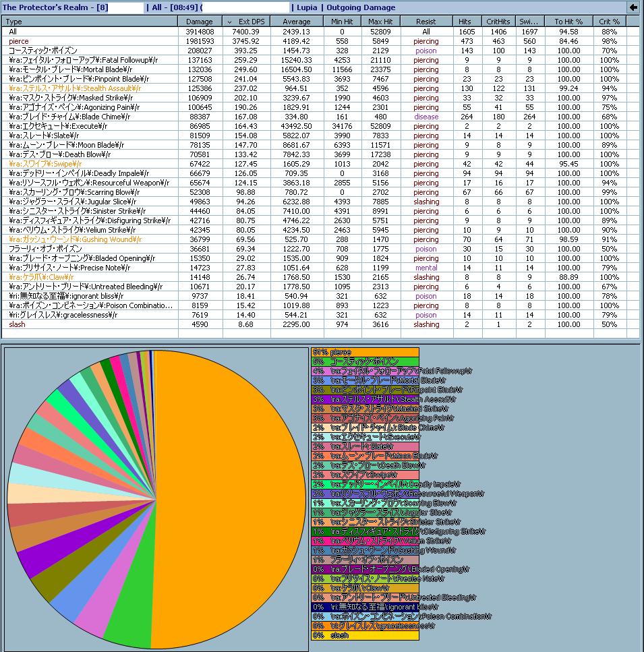Click the truncated Swi... column header
Screen dimensions: 644x652
pyautogui.click(x=530, y=22)
